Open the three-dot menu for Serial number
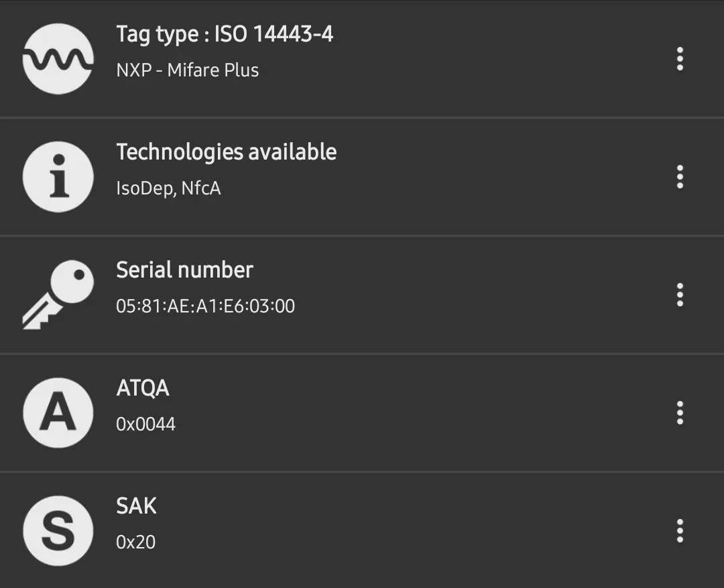 click(x=680, y=295)
